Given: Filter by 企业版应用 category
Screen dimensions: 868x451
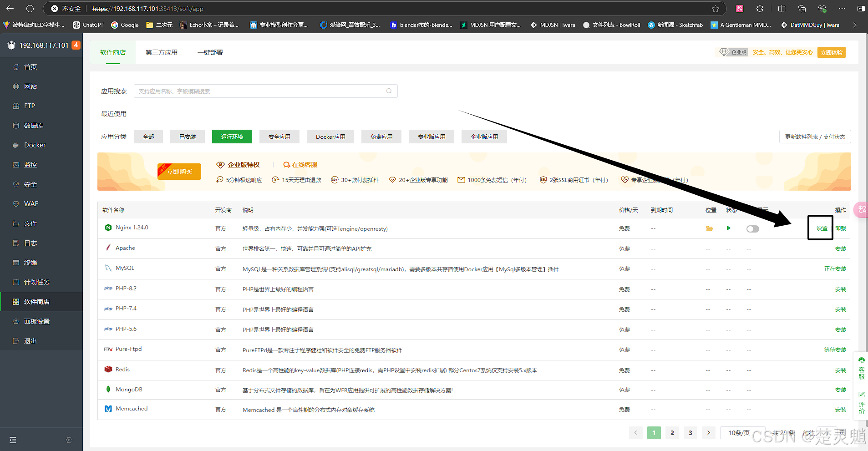Looking at the screenshot, I should 484,137.
